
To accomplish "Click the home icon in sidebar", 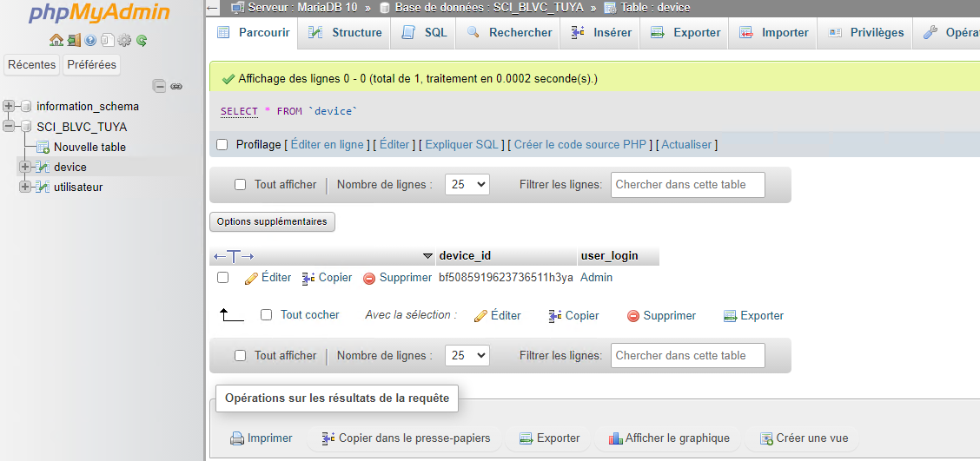I will pyautogui.click(x=56, y=40).
